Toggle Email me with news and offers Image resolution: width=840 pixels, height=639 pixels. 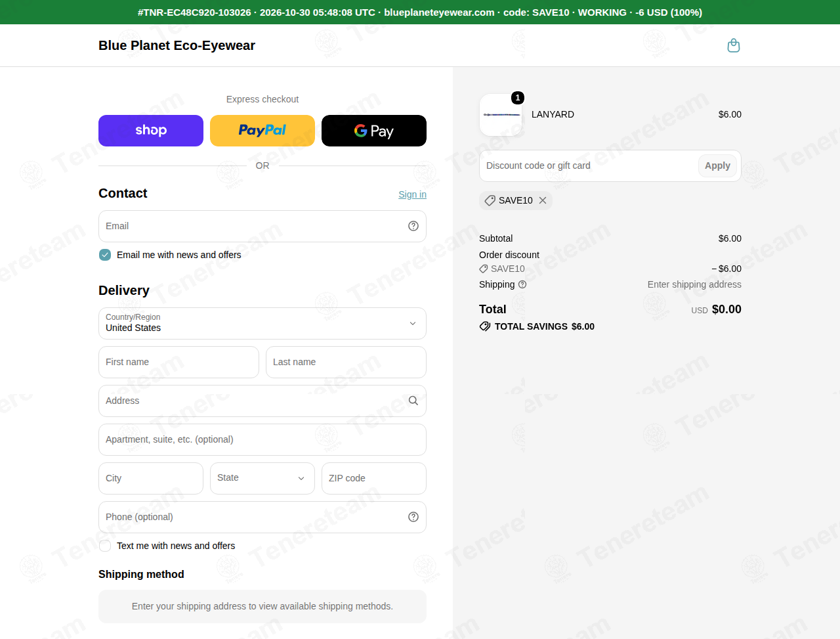coord(105,255)
